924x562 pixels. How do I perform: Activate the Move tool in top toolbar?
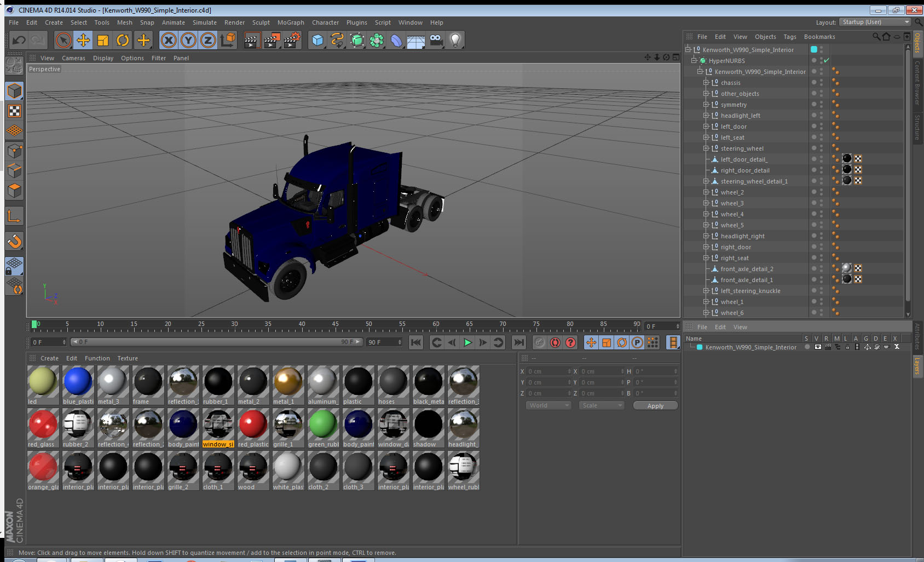coord(83,40)
